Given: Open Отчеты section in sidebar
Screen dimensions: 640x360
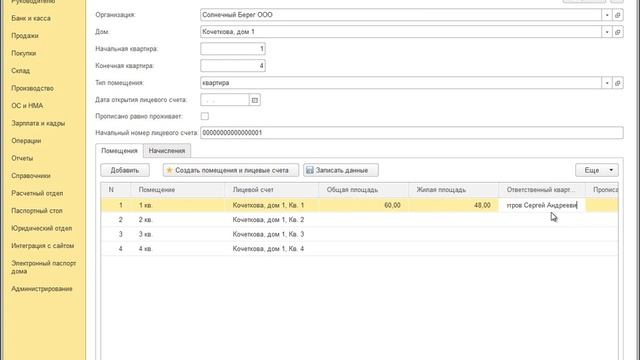Looking at the screenshot, I should pyautogui.click(x=22, y=158).
